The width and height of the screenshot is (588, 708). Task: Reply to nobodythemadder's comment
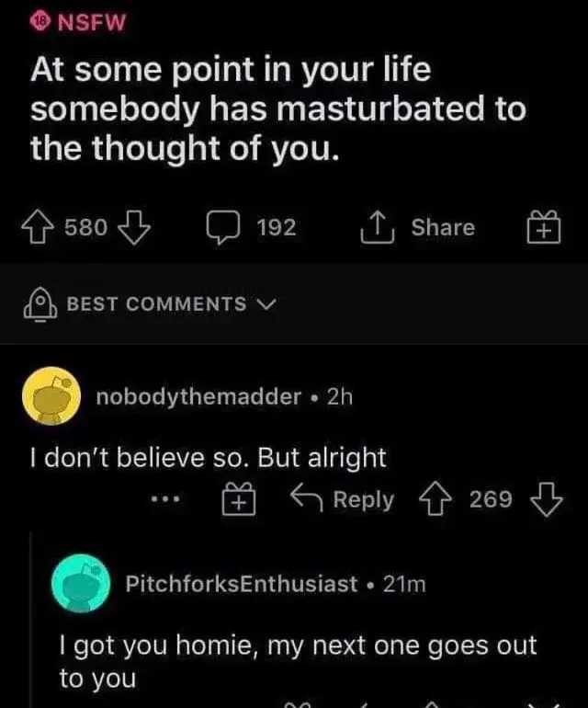point(342,500)
